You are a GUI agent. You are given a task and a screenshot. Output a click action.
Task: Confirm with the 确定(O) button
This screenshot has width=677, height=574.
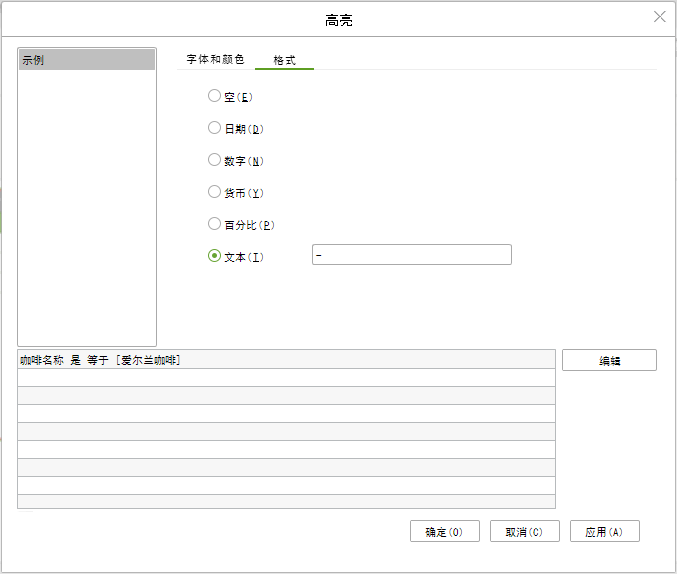click(444, 532)
